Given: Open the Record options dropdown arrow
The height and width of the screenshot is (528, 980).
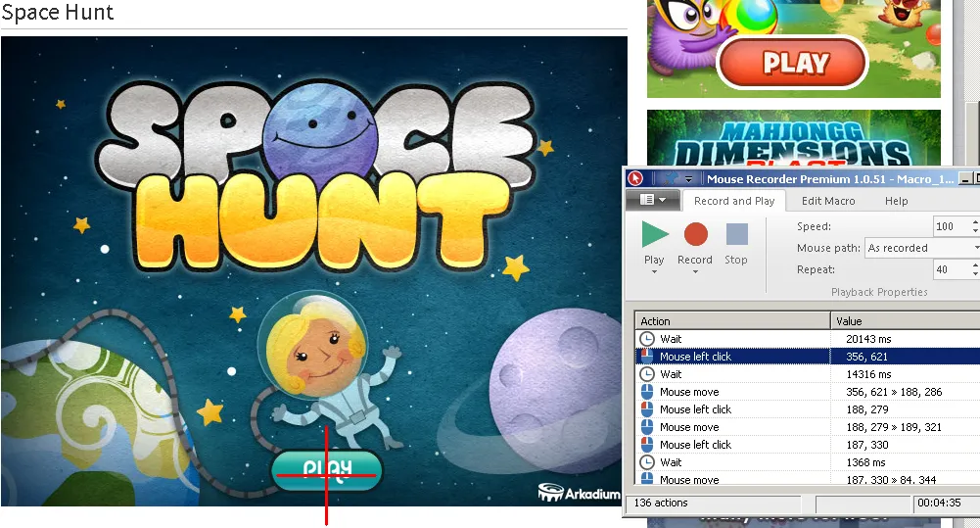Looking at the screenshot, I should (x=695, y=272).
